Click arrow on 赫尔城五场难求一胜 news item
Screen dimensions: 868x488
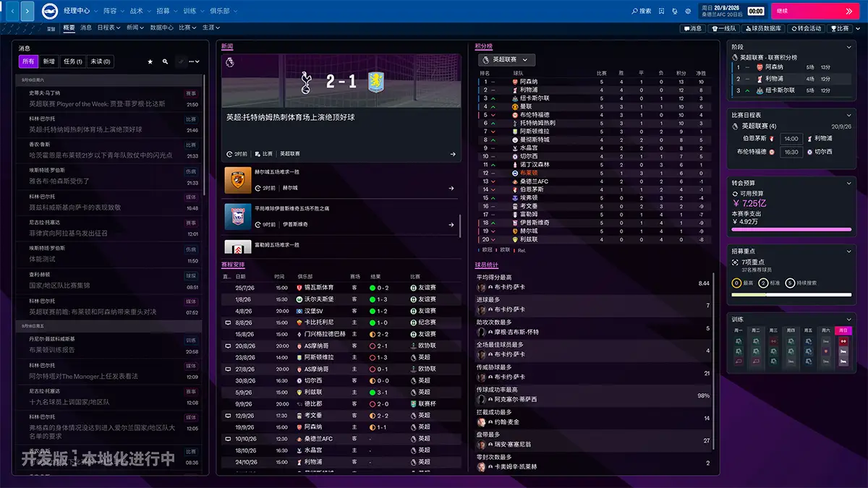[451, 188]
